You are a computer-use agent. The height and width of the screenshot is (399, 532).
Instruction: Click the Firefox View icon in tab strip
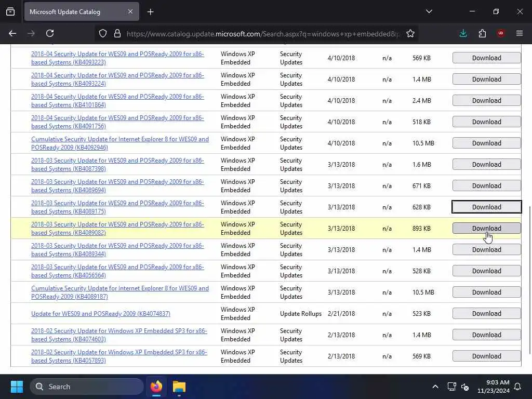click(10, 12)
